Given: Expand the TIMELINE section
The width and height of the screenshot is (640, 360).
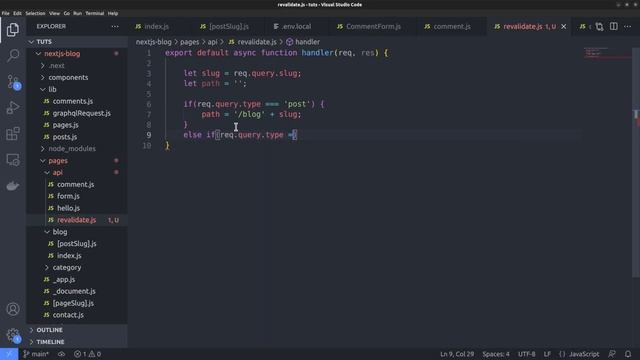Looking at the screenshot, I should pos(77,342).
